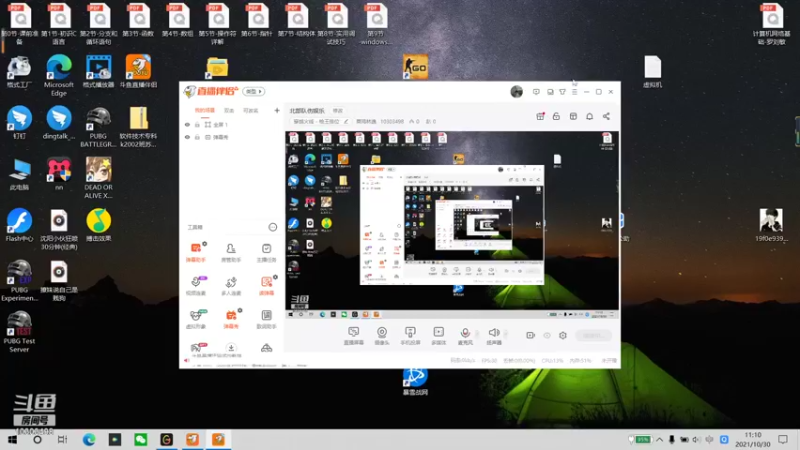800x450 pixels.
Task: Select the 钉钉 desktop shortcut
Action: click(x=19, y=122)
